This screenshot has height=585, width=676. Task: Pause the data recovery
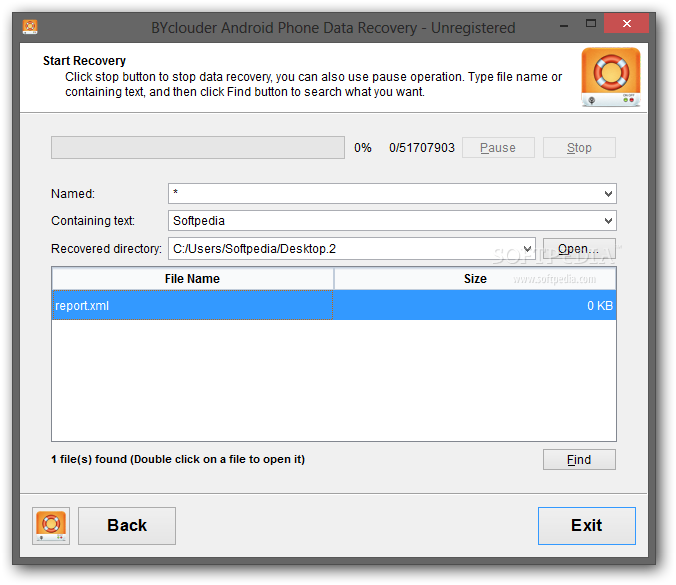tap(498, 148)
